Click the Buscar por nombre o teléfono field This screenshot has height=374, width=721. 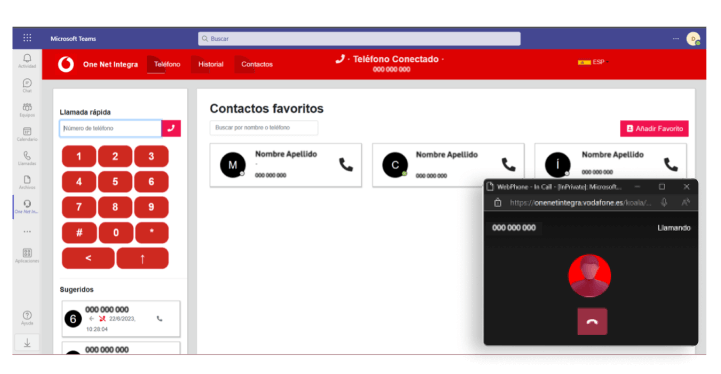click(x=263, y=127)
